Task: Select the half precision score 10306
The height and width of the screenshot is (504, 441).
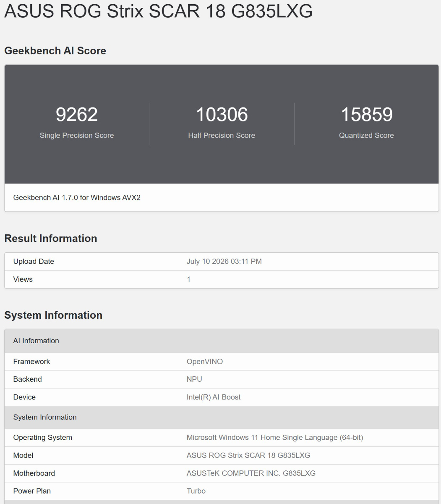Action: click(x=222, y=114)
